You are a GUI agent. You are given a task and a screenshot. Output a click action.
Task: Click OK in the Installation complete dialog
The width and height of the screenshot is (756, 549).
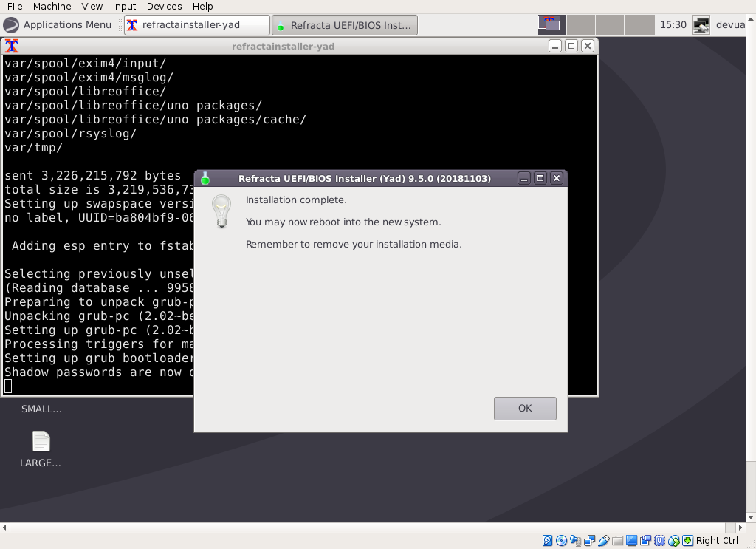click(525, 409)
